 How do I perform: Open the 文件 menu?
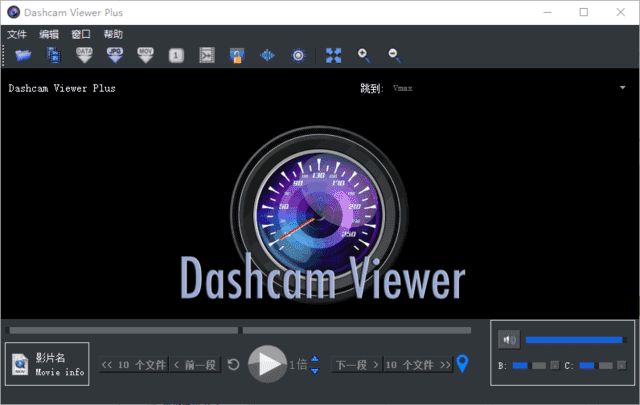point(17,34)
